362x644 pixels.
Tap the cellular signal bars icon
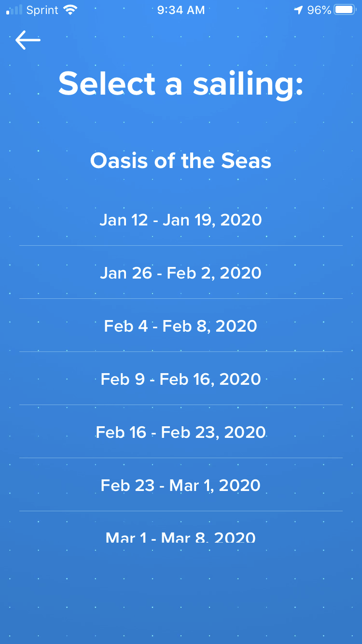coord(14,10)
